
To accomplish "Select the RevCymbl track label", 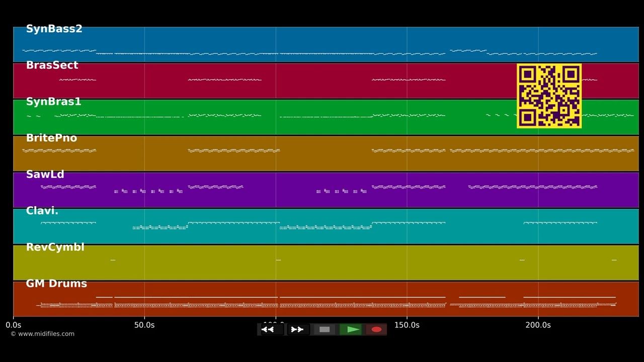I will 55,247.
